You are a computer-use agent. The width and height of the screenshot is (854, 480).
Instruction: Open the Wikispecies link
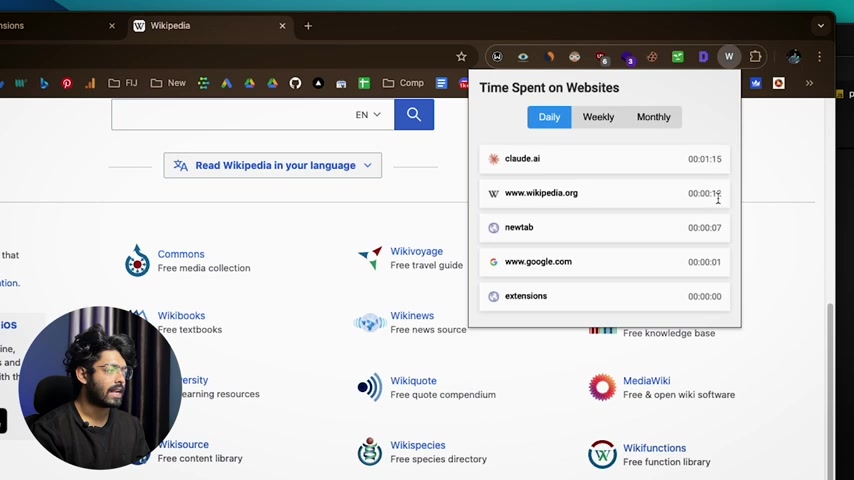coord(418,445)
